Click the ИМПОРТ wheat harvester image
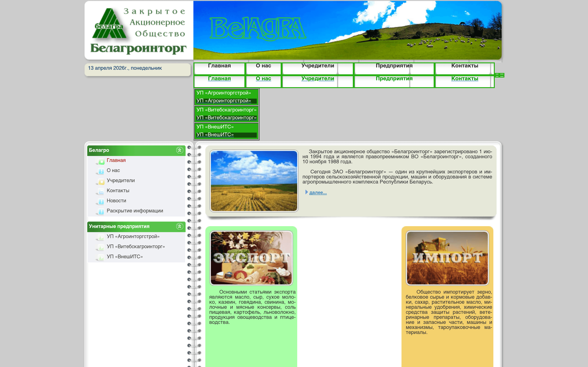 tap(447, 258)
